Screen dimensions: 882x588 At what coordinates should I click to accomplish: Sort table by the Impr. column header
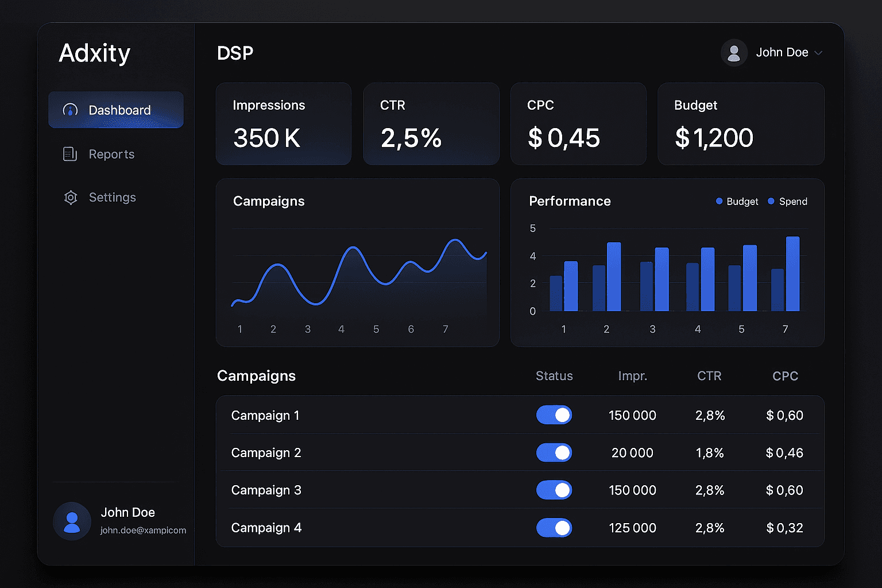(x=632, y=376)
